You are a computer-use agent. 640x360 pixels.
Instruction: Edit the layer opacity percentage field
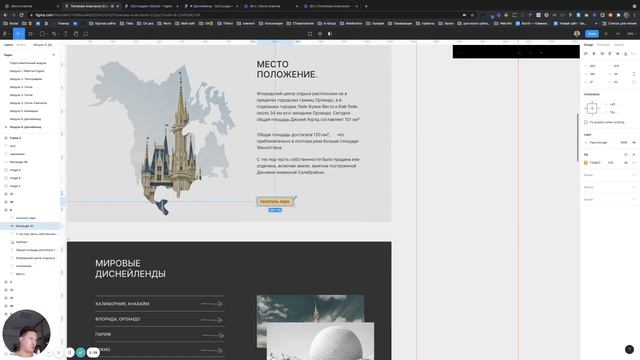623,142
